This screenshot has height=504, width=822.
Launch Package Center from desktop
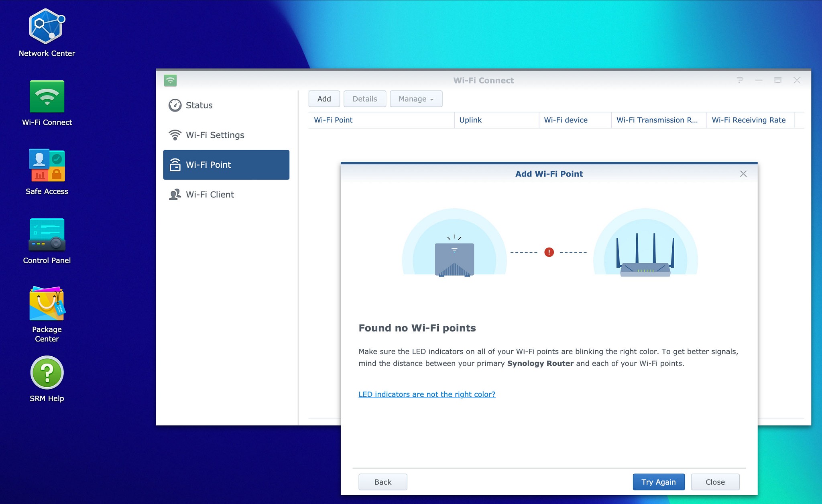coord(47,304)
